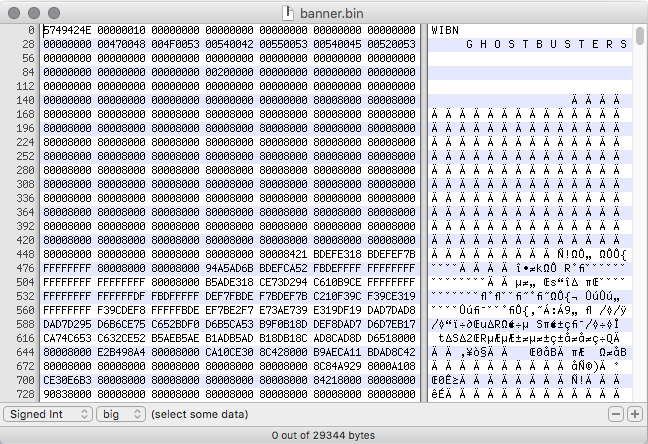Click hex value C210F39C in row 532
This screenshot has width=648, height=444.
337,296
